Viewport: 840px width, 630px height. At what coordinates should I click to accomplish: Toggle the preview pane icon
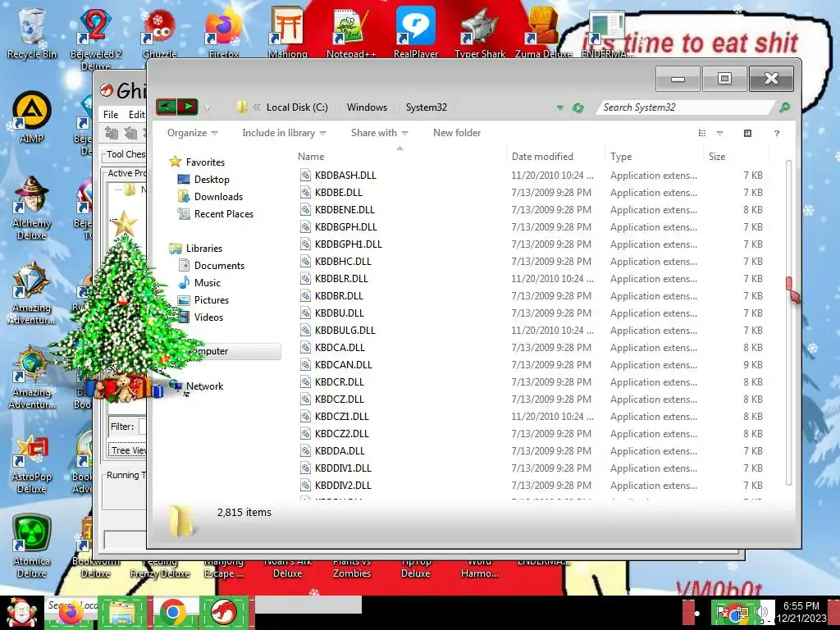[747, 133]
